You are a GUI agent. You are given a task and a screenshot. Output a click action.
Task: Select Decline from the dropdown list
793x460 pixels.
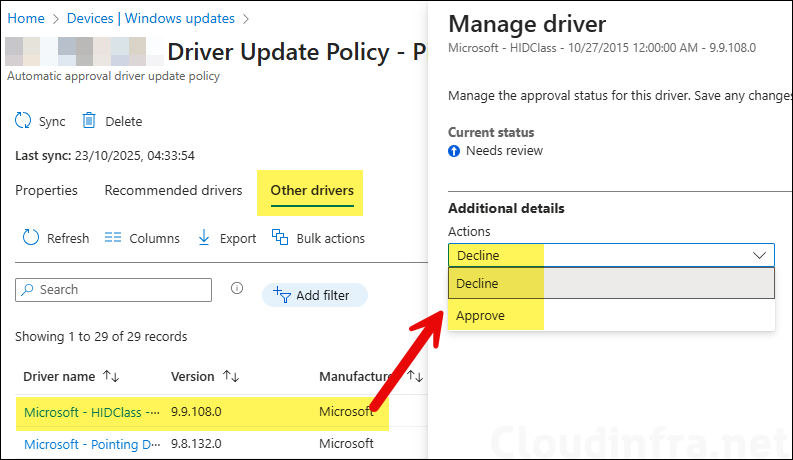tap(478, 284)
